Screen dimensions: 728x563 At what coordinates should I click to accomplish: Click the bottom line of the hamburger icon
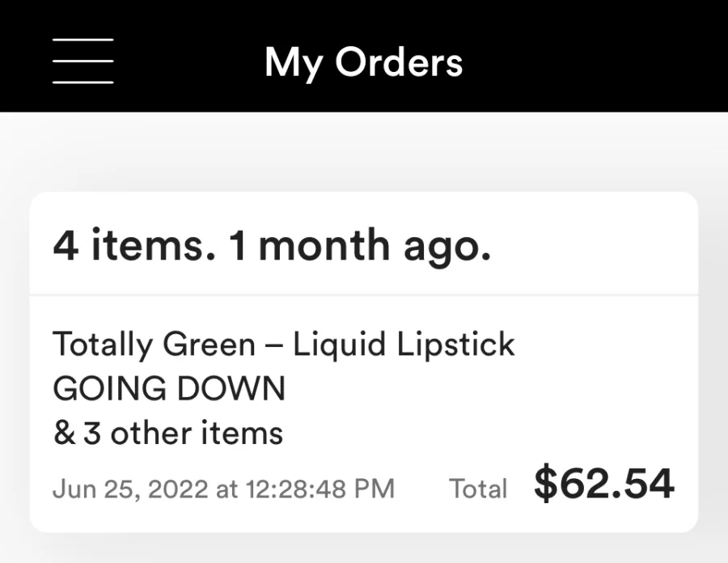(x=83, y=83)
